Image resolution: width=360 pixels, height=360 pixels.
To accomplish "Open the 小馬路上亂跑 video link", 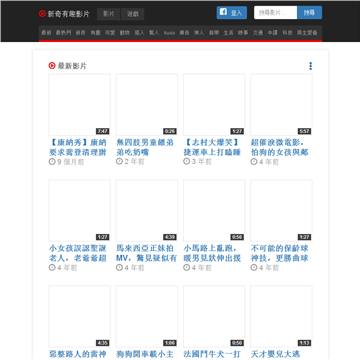I will pos(212,253).
